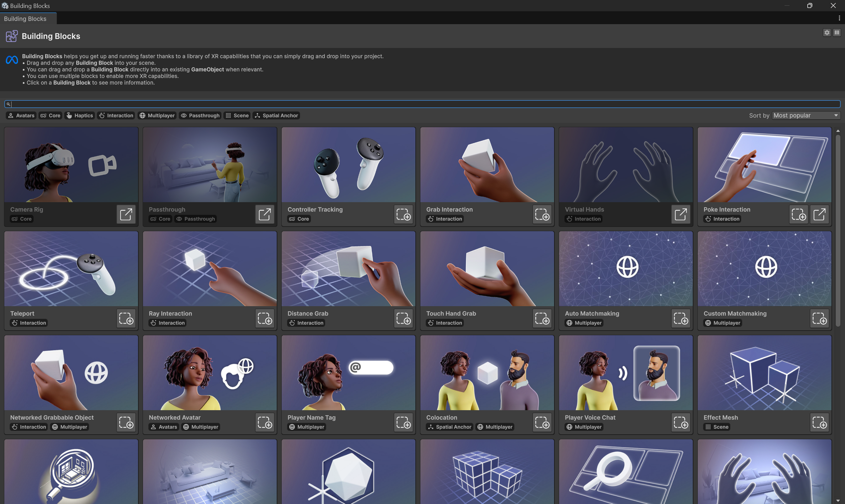Add Poke Interaction block to scene
Viewport: 845px width, 504px height.
pos(798,214)
